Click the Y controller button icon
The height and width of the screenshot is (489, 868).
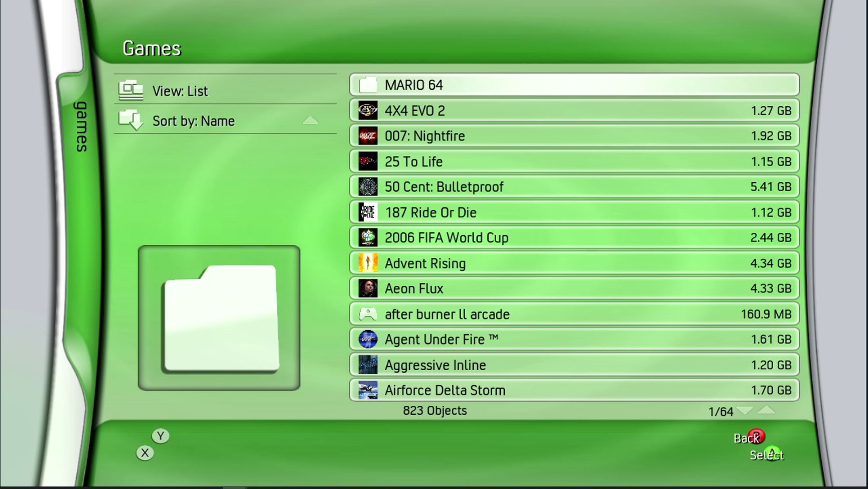click(161, 436)
